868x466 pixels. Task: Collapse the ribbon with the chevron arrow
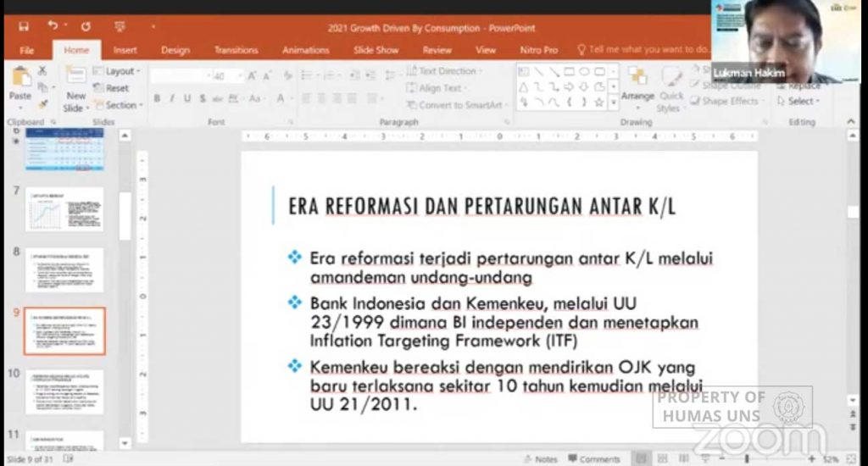[851, 121]
